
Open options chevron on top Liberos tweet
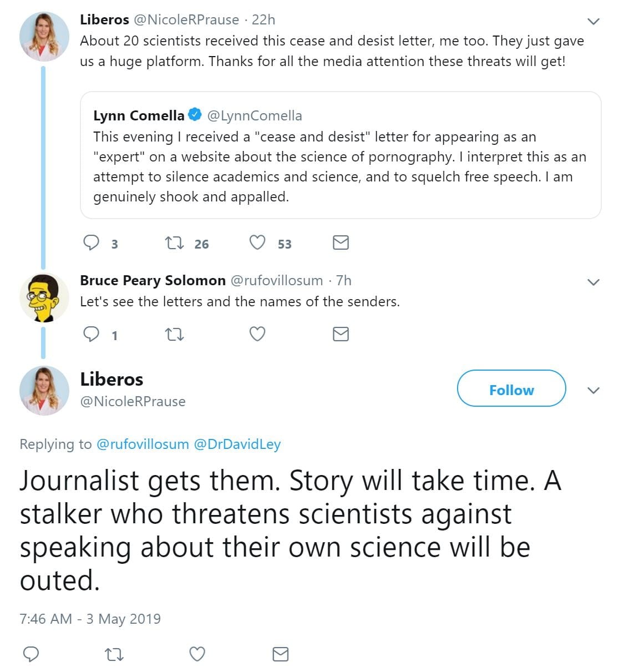point(593,22)
